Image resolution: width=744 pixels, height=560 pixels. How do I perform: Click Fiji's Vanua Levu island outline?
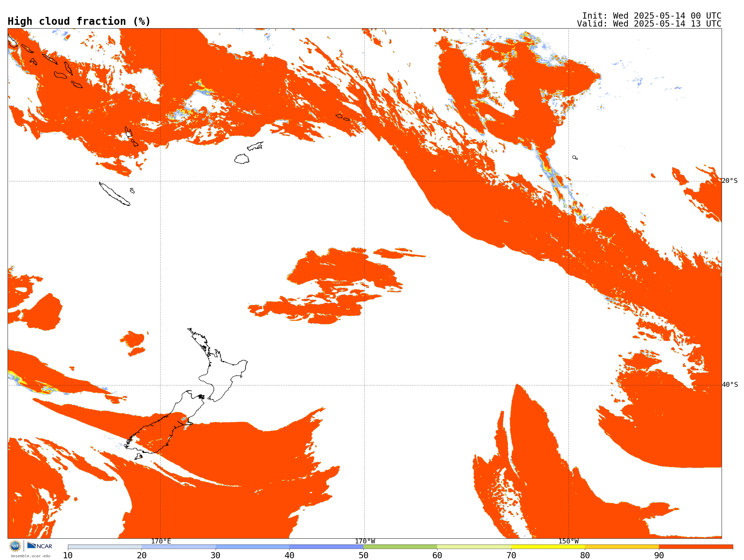click(x=255, y=146)
